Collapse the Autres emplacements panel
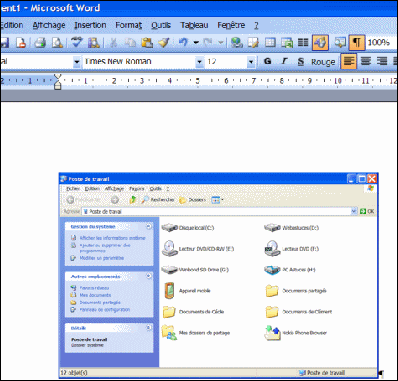This screenshot has width=398, height=381. click(149, 276)
